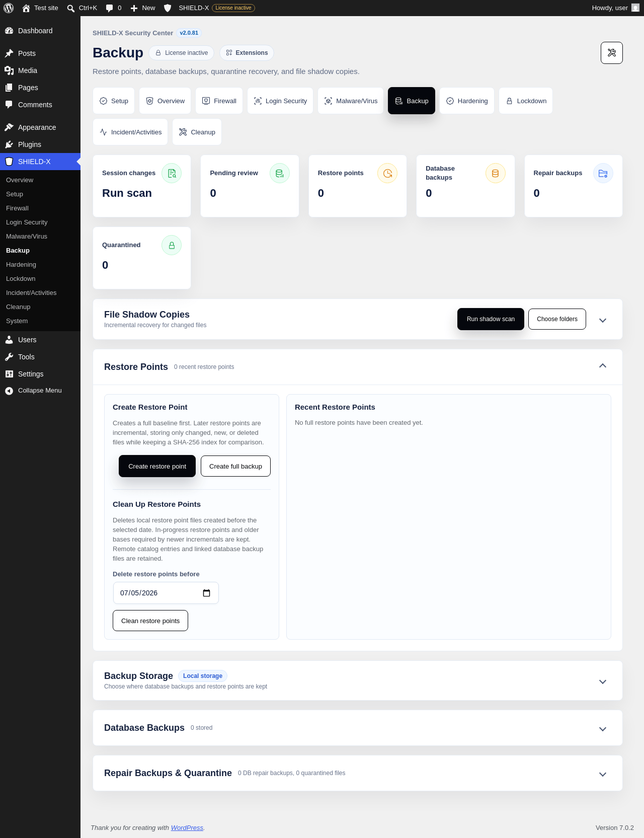
Task: Switch to the Cleanup tab
Action: (197, 132)
